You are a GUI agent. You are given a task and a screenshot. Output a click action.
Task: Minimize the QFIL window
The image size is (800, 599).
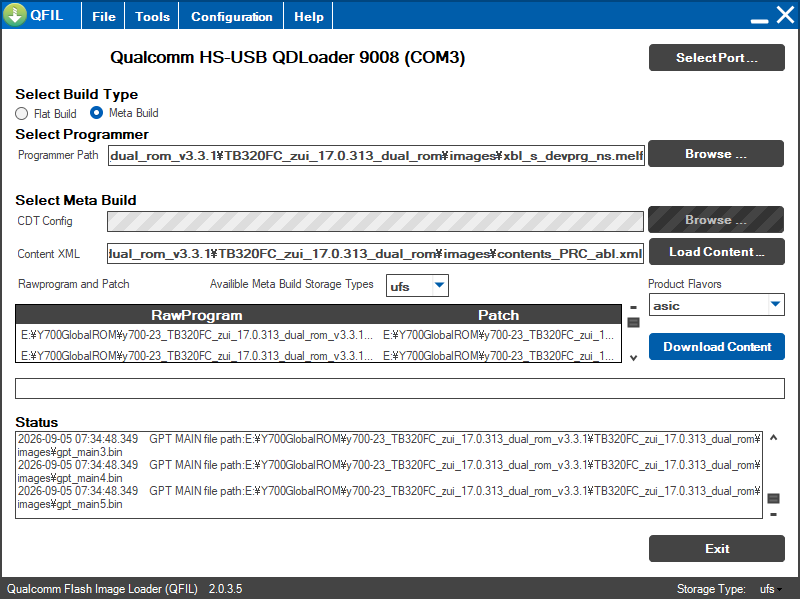click(759, 21)
